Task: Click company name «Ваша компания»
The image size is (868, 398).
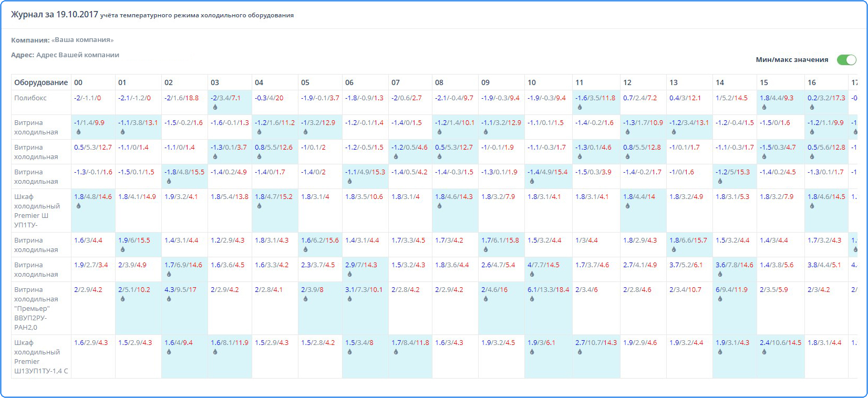Action: click(82, 40)
